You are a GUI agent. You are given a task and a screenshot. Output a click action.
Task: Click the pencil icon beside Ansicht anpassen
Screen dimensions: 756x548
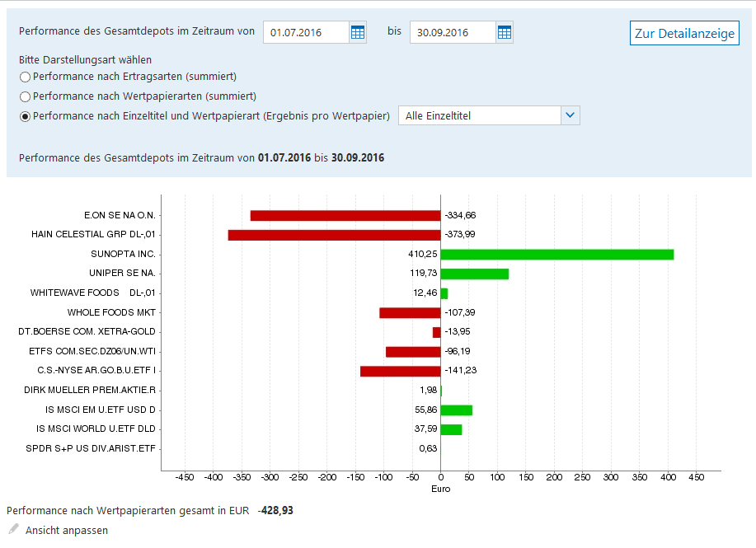tap(13, 529)
